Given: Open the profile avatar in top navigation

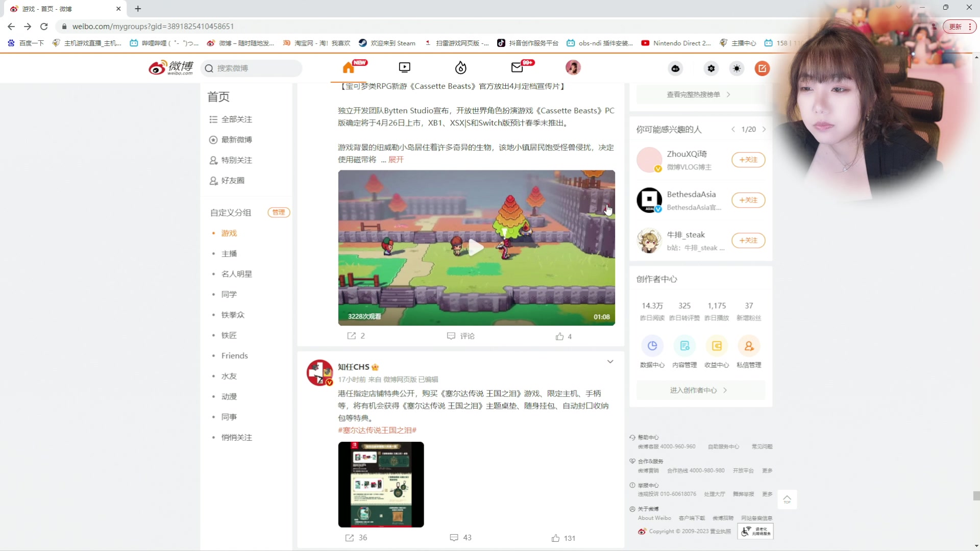Looking at the screenshot, I should pos(573,67).
